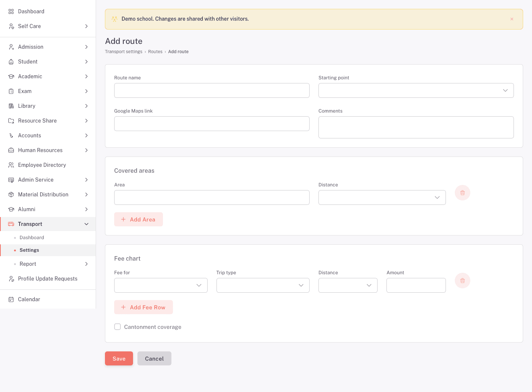
Task: Click the Material Distribution box icon
Action: point(11,195)
